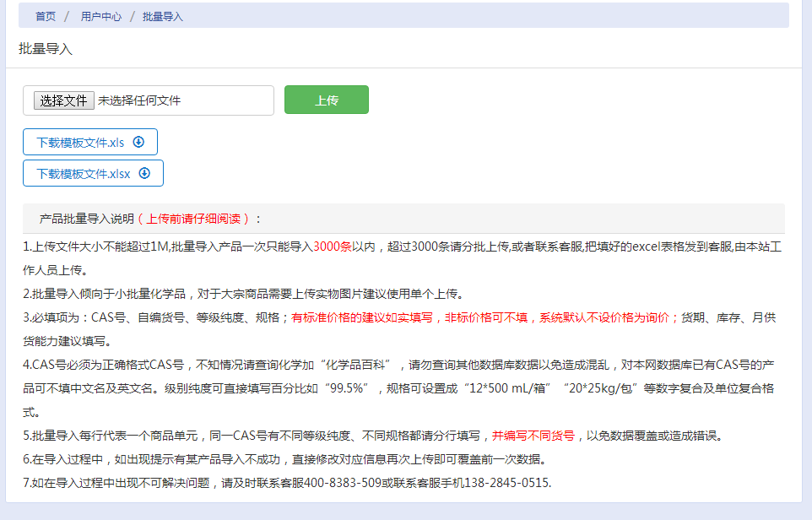Screen dimensions: 812x520
Task: Click red 上传前请仔细阅读 notice text
Action: [194, 219]
